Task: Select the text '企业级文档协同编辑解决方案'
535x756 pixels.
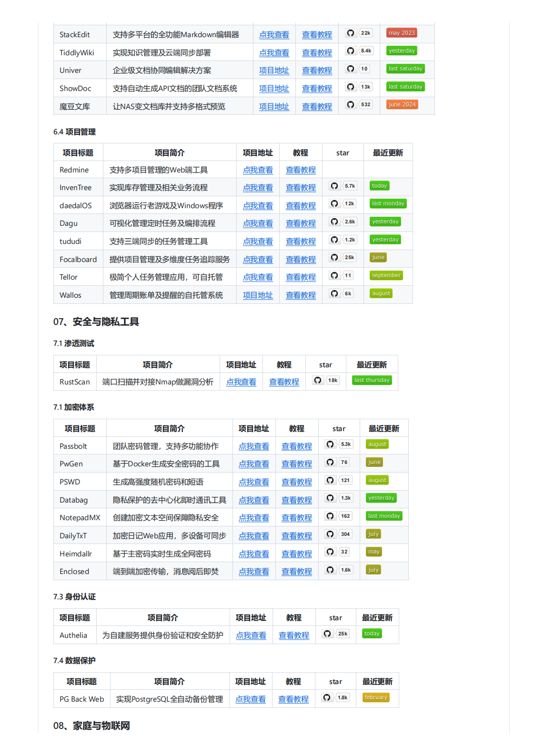Action: click(162, 71)
